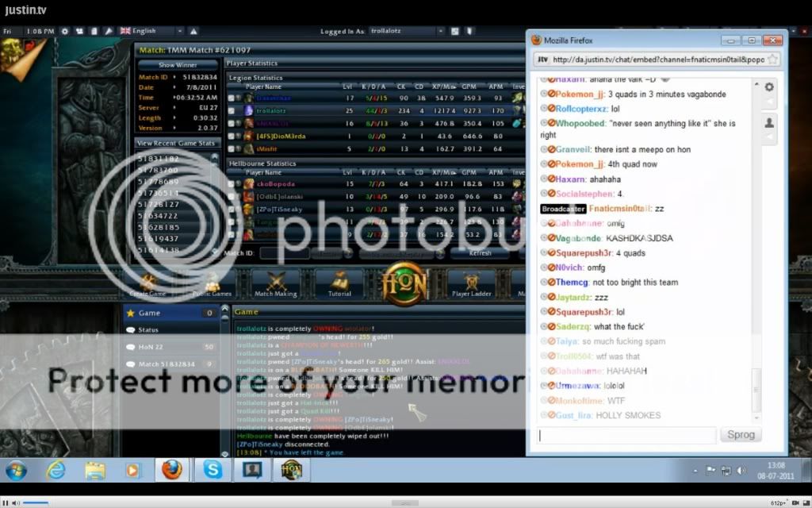Click the Sprog send button
Viewport: 812px width, 508px height.
tap(740, 435)
